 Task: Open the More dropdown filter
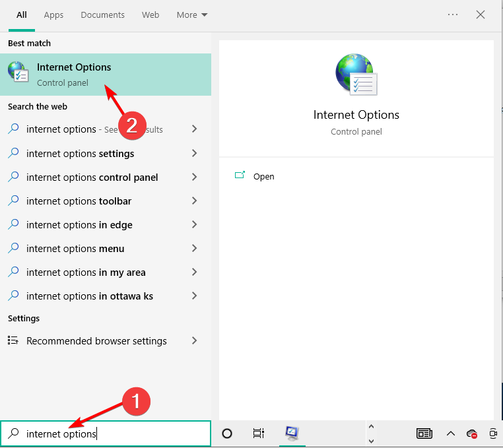[192, 15]
